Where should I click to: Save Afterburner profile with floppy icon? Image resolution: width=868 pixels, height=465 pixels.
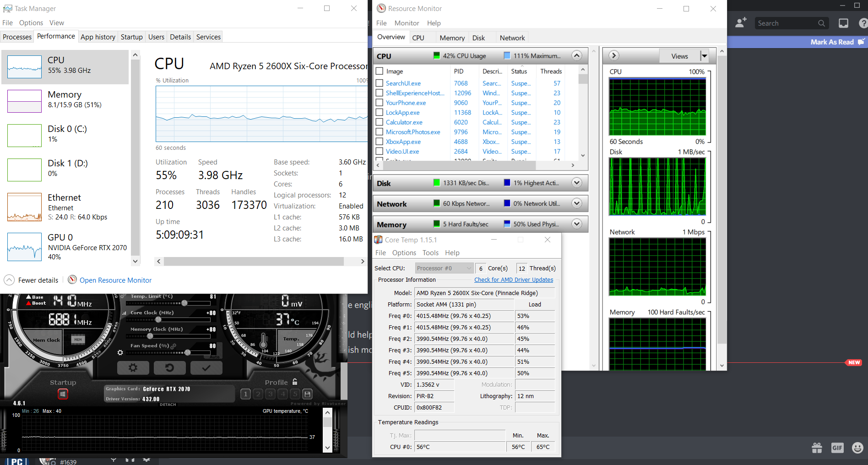(x=308, y=394)
